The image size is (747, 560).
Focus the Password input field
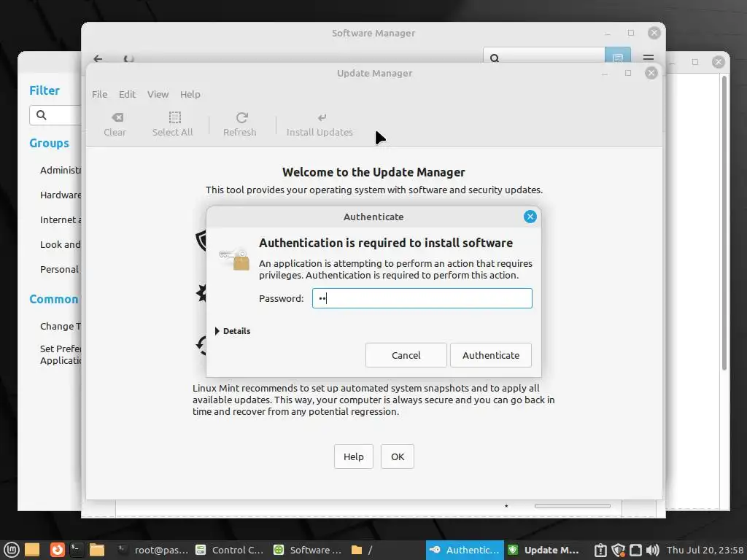tap(422, 298)
